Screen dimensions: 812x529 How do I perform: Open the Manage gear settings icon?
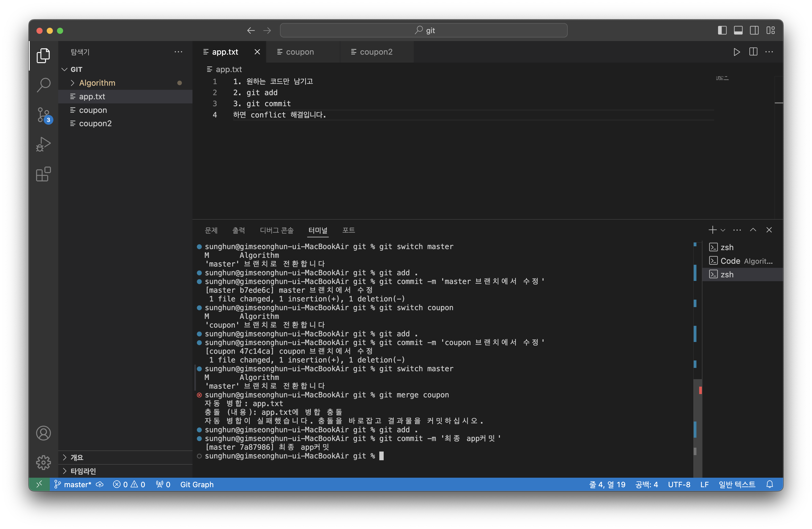(43, 462)
